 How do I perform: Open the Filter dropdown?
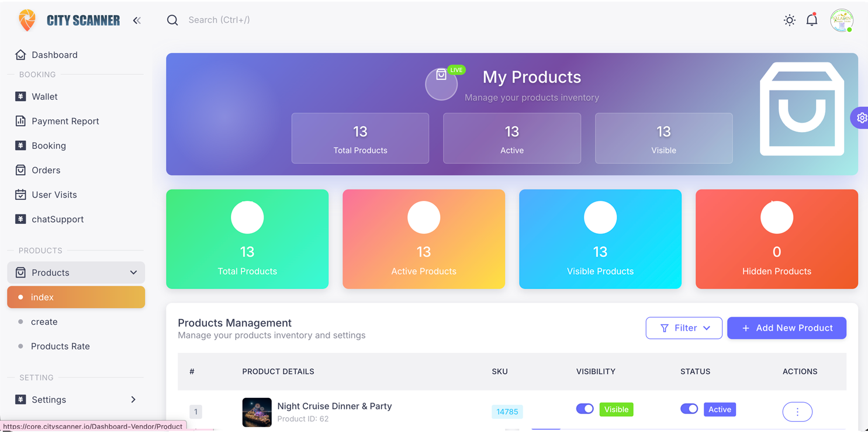[684, 328]
